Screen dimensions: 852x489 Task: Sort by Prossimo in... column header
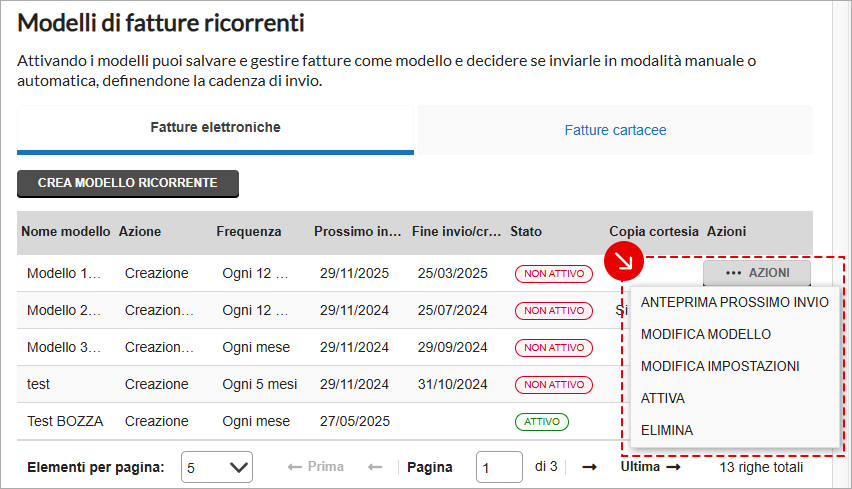[358, 231]
